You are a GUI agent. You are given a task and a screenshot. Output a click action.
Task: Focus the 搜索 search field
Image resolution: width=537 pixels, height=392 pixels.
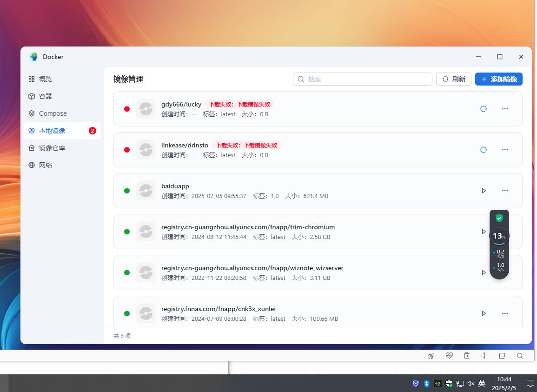click(x=362, y=79)
